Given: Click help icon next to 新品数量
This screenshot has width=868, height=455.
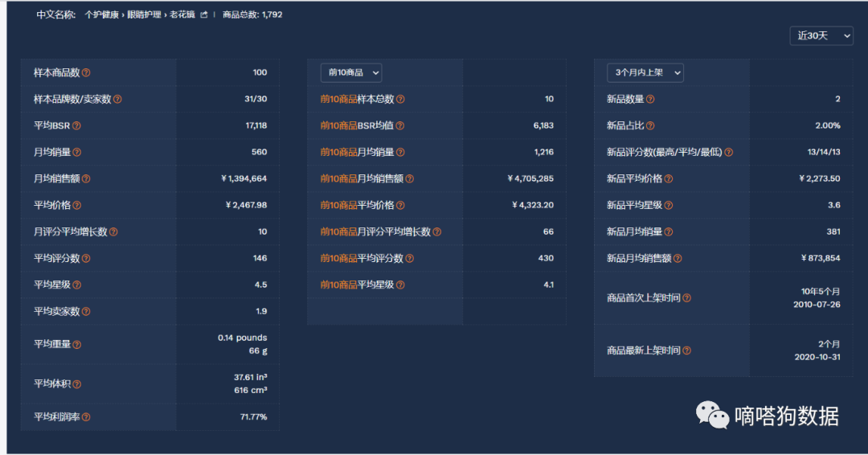Looking at the screenshot, I should 650,99.
